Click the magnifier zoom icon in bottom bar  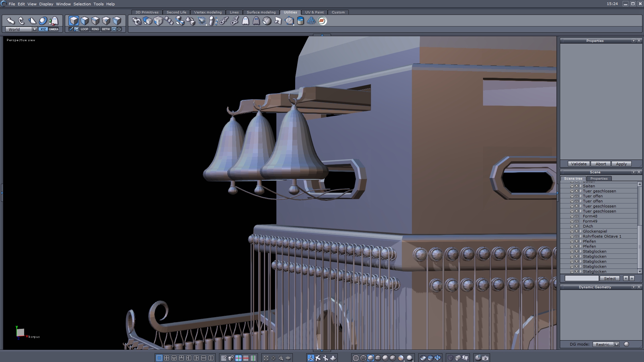click(x=281, y=358)
